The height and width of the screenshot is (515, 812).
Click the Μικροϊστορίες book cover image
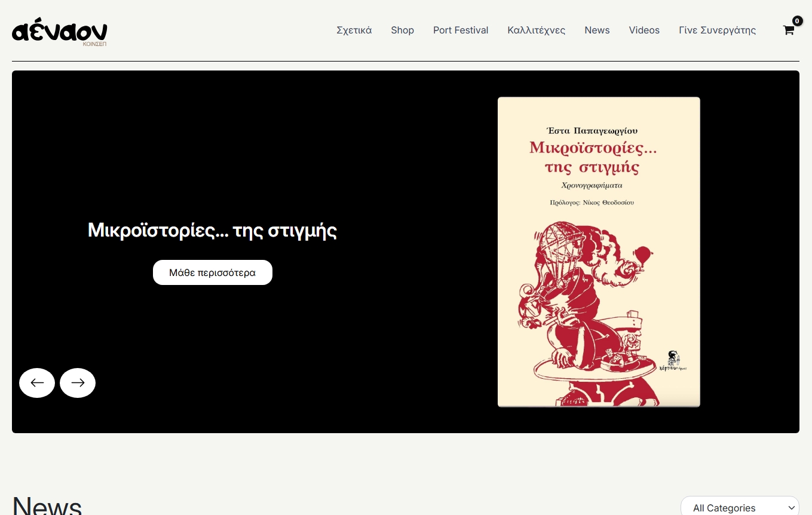click(x=599, y=252)
